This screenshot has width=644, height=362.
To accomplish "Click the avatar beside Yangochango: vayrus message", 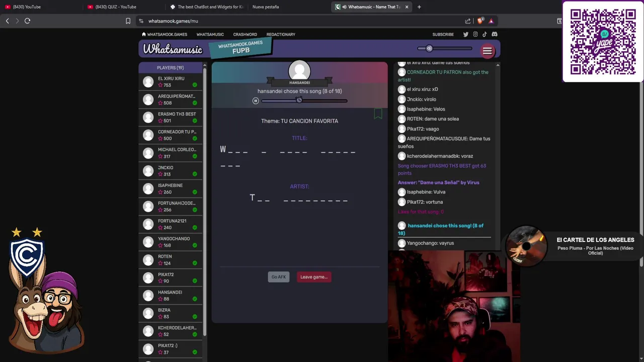I will coord(401,243).
